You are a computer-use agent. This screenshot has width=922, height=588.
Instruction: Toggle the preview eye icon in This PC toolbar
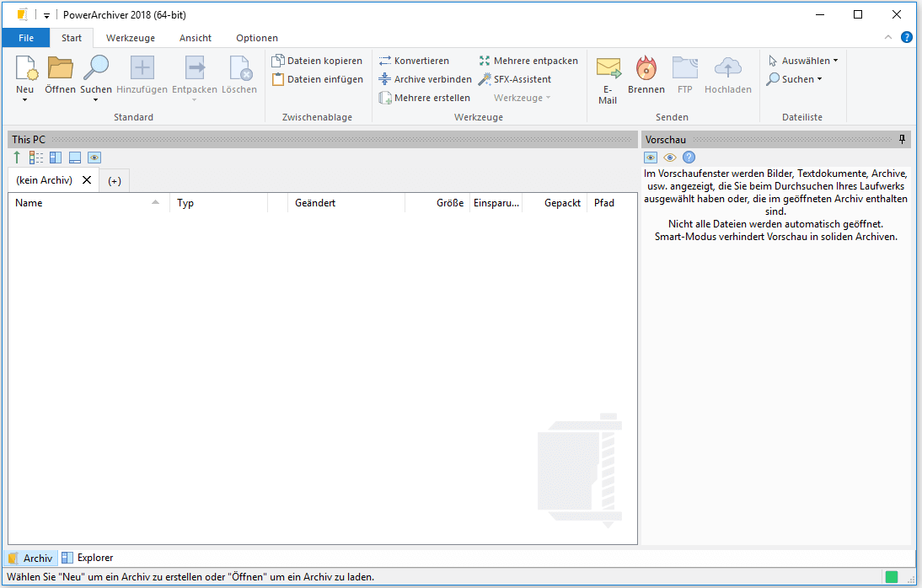pyautogui.click(x=94, y=158)
